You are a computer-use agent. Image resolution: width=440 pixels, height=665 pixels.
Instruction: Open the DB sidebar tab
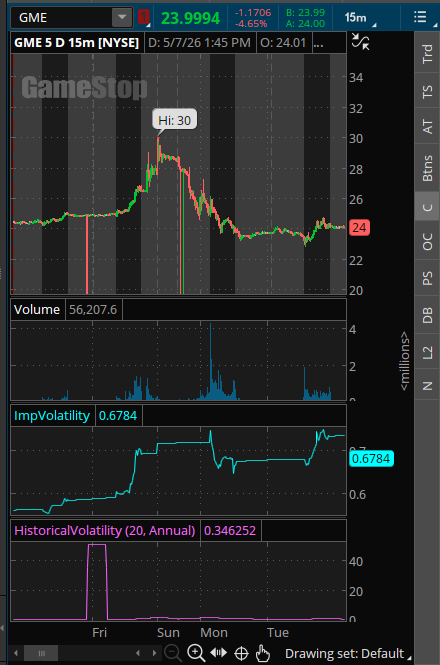pyautogui.click(x=427, y=315)
